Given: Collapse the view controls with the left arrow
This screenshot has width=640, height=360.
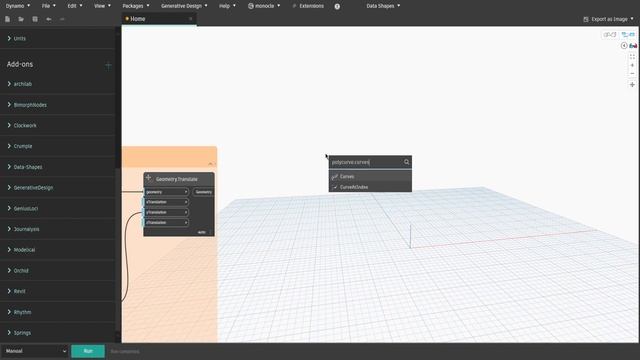Looking at the screenshot, I should coord(624,45).
